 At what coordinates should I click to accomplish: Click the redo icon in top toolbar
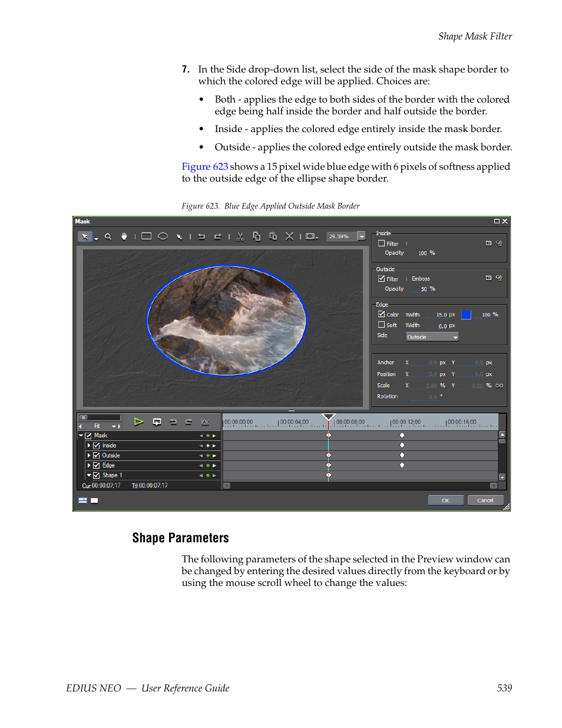pyautogui.click(x=217, y=236)
